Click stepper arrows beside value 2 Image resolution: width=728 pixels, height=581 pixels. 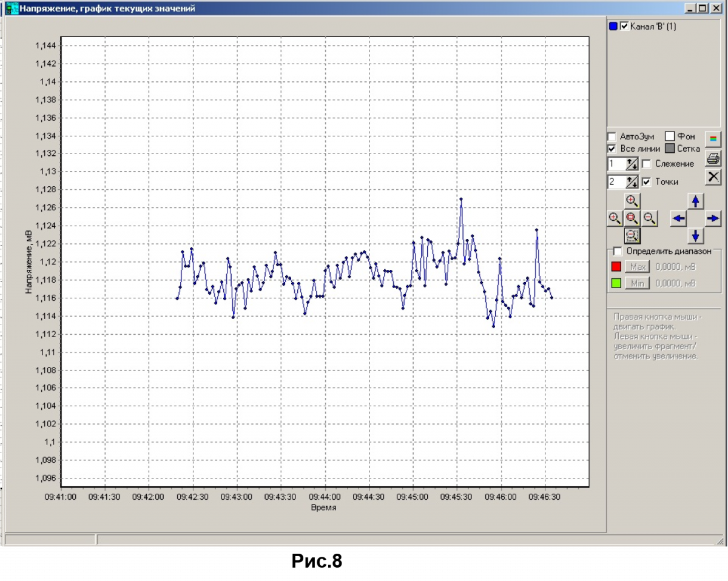pyautogui.click(x=632, y=182)
